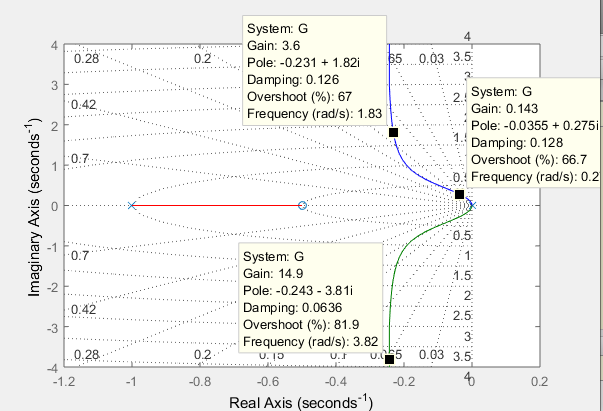Click the red root locus branch
603x411 pixels.
pos(217,206)
